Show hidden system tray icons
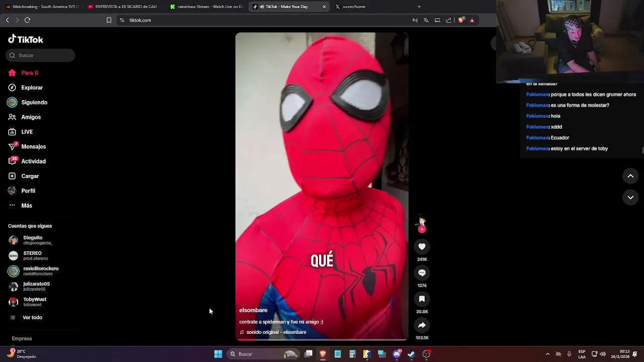The height and width of the screenshot is (362, 644). [547, 354]
